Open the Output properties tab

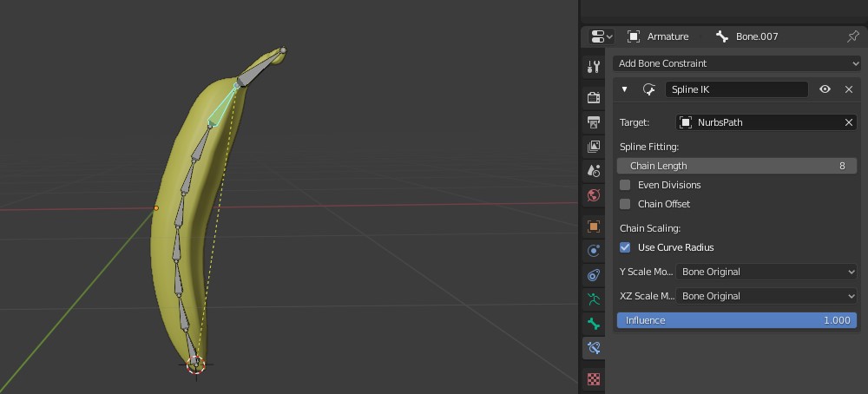coord(594,122)
